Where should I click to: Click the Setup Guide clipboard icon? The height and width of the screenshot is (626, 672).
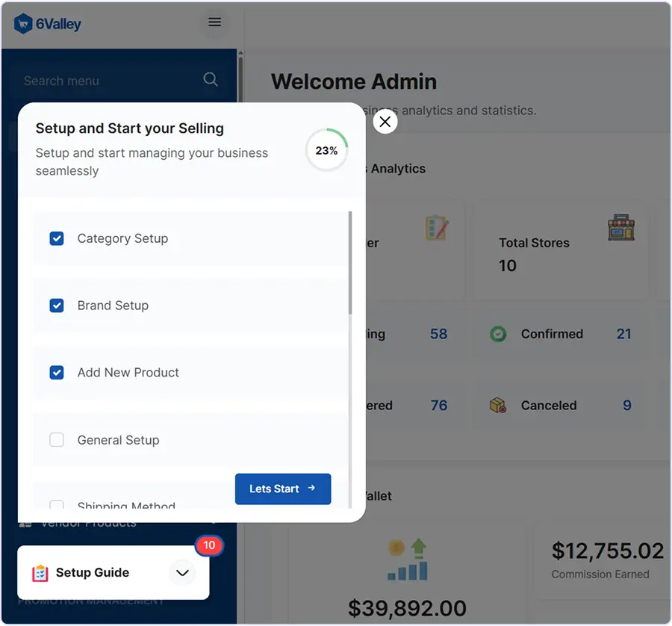[x=40, y=573]
